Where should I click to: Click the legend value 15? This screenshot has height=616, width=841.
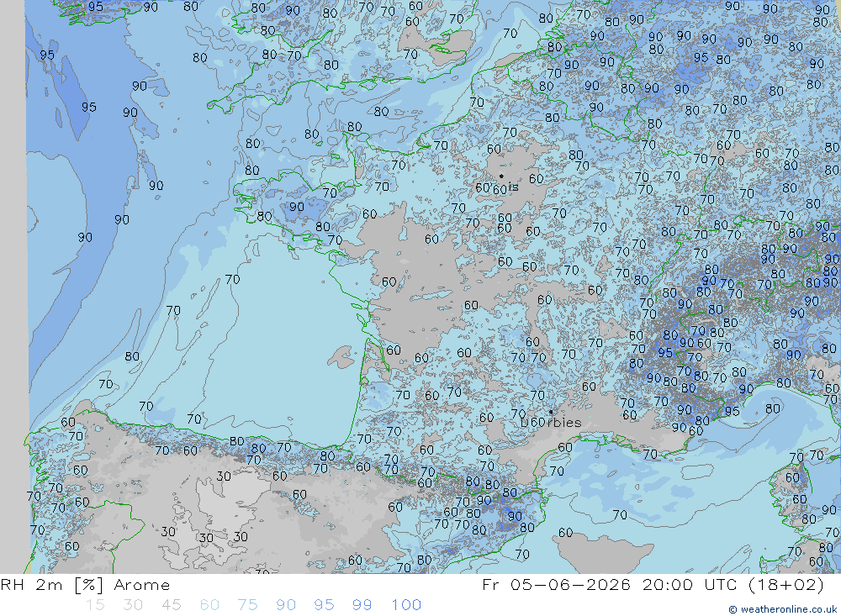pyautogui.click(x=96, y=605)
